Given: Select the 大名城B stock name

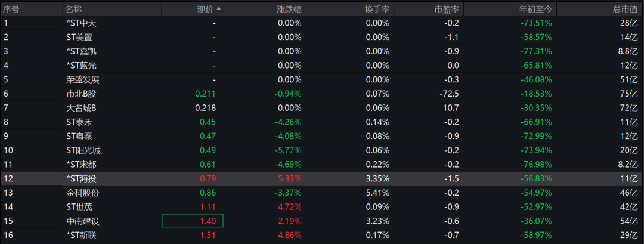Looking at the screenshot, I should coord(81,108).
